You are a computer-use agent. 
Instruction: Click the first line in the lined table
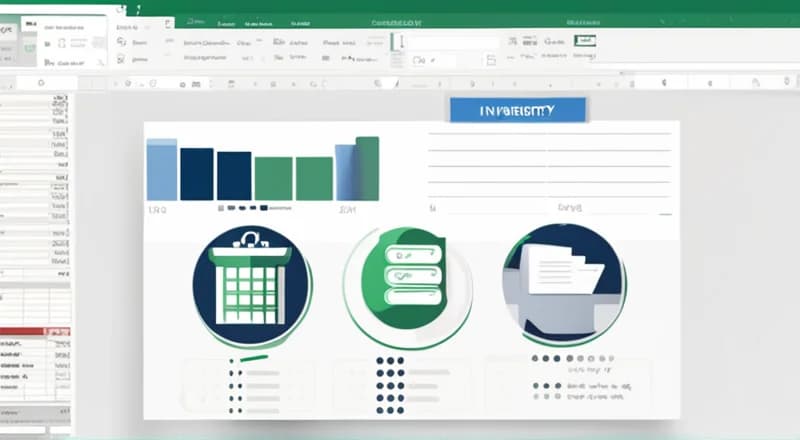pos(549,133)
